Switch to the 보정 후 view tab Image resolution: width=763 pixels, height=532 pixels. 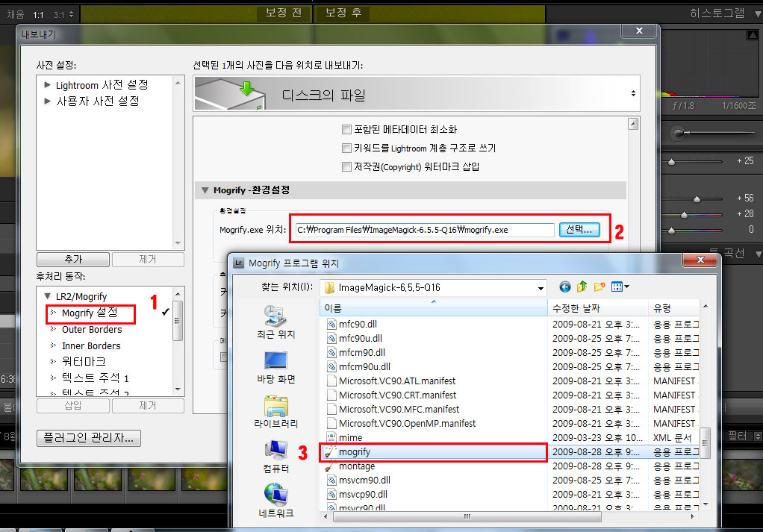click(x=345, y=13)
